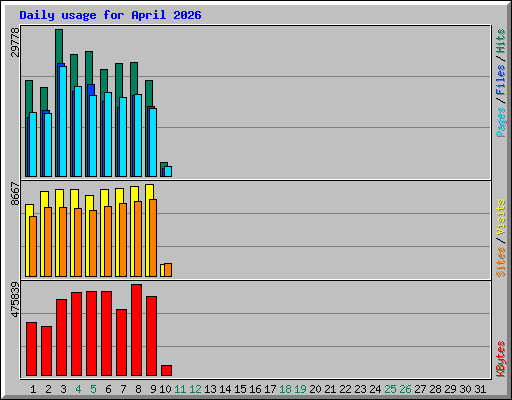Click the green weekend day 5 label
The width and height of the screenshot is (512, 400).
point(93,389)
